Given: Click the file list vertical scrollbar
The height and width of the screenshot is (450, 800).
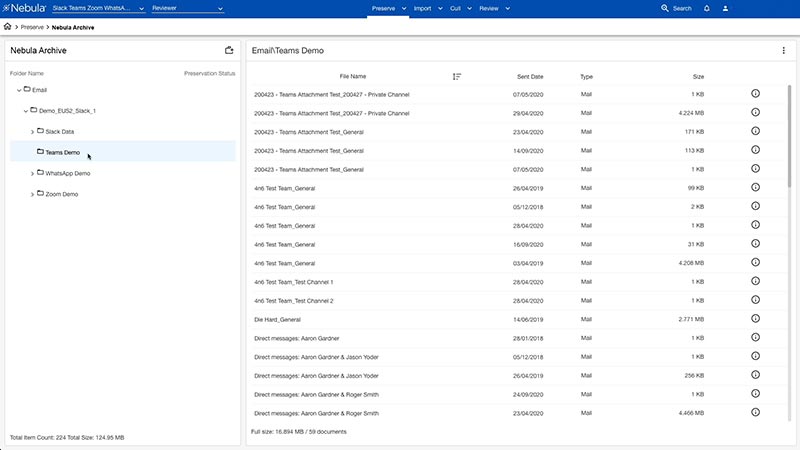Looking at the screenshot, I should click(x=789, y=136).
